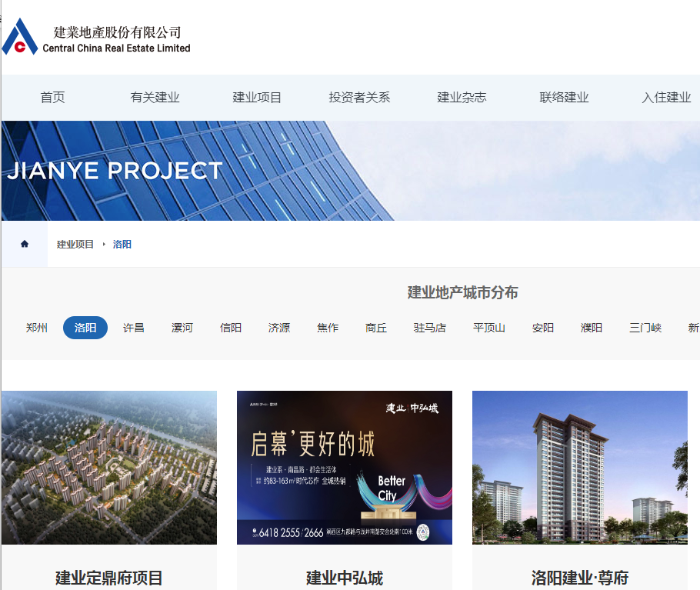Open the 建业中弘城 project title link
The height and width of the screenshot is (590, 700).
pyautogui.click(x=344, y=578)
